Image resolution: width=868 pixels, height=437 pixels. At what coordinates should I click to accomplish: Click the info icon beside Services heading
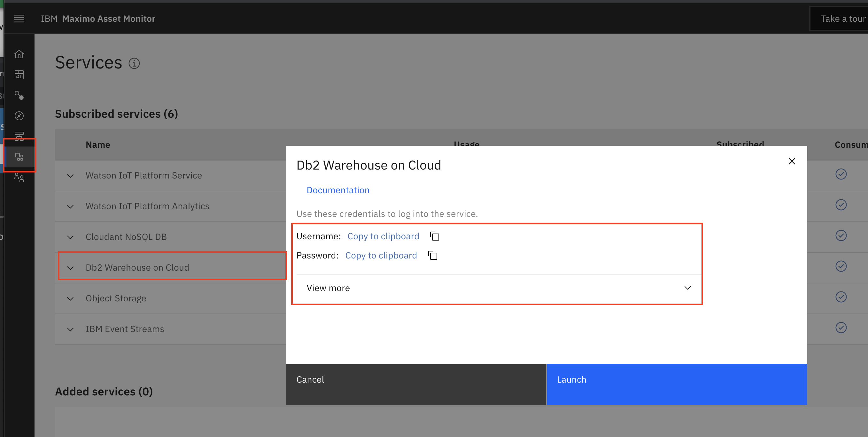(x=134, y=63)
